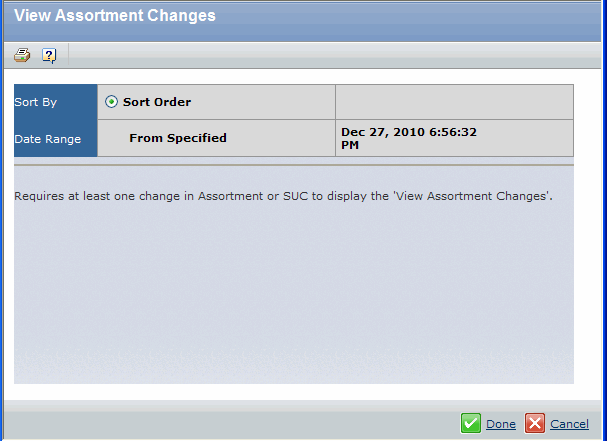Click the Sort By row header

(55, 102)
